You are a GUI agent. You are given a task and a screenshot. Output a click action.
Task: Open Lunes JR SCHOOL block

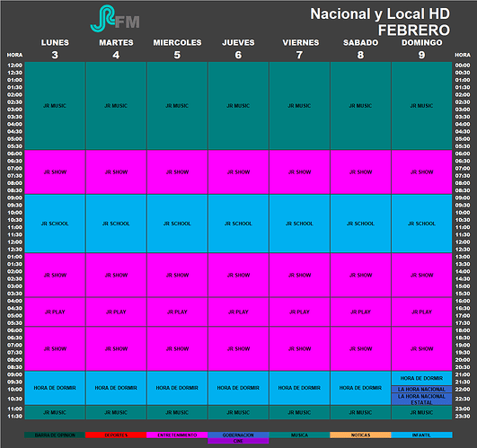(55, 224)
